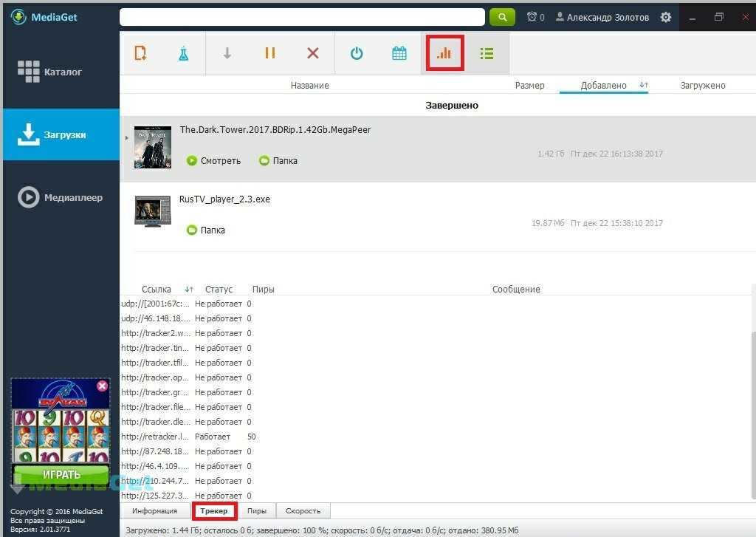
Task: Pause downloads with the pause icon
Action: click(270, 53)
